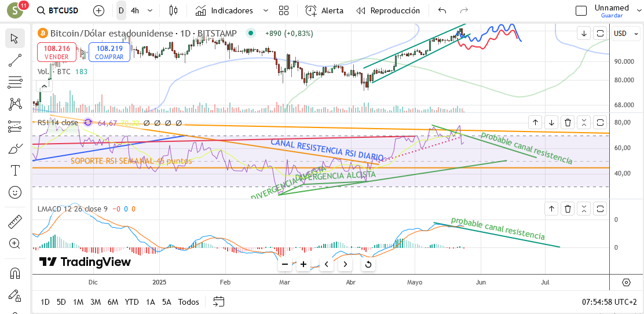Select the XABCD pattern tool
Screen dimensions: 644x314
pos(15,104)
